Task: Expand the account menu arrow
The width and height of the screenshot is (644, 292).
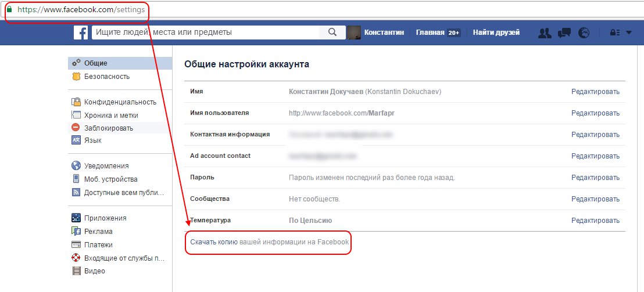Action: click(x=629, y=33)
